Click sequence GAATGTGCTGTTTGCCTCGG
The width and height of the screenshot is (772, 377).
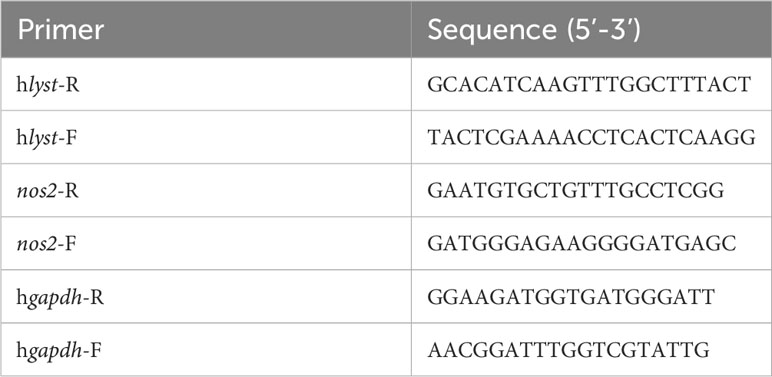576,190
